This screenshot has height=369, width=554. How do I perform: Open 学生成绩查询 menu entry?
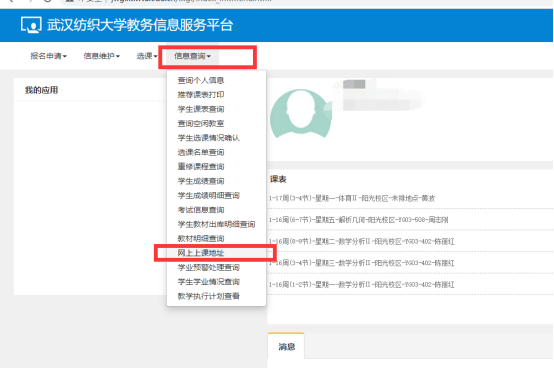[x=201, y=181]
